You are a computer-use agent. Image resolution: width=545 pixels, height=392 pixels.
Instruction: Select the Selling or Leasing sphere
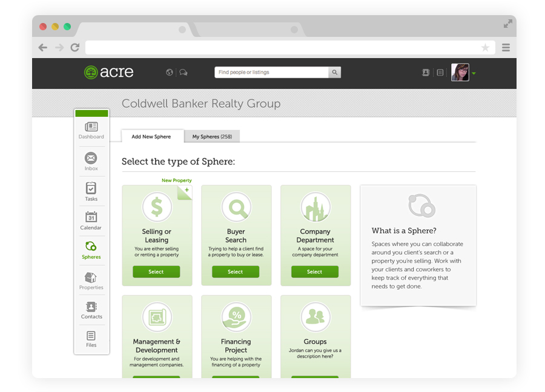[156, 272]
